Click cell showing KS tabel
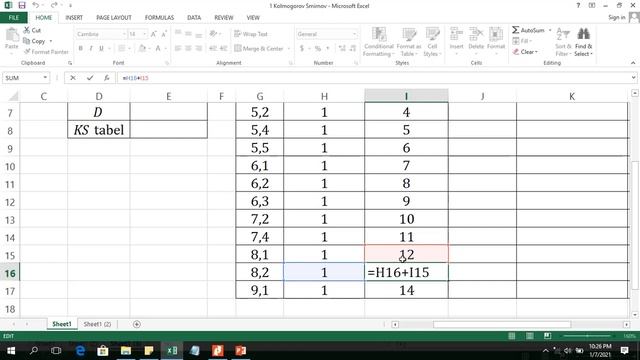This screenshot has width=640, height=360. coord(99,130)
